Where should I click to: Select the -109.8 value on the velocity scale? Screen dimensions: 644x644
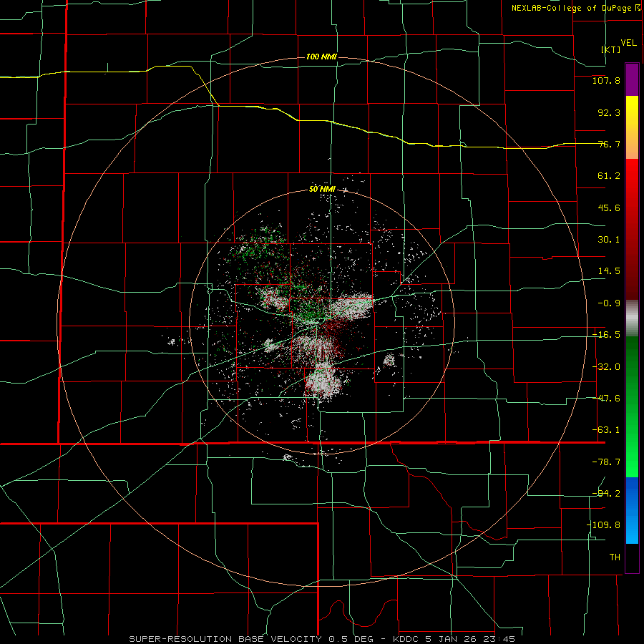(603, 525)
